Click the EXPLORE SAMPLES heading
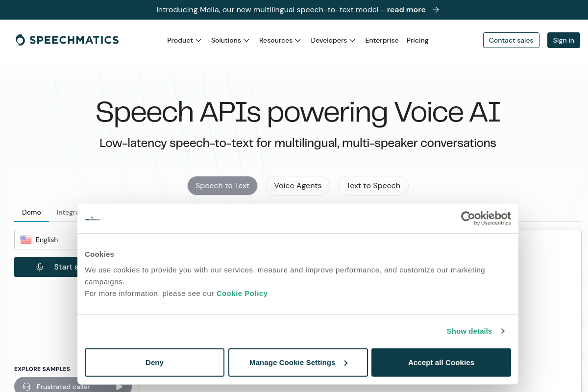 [42, 369]
